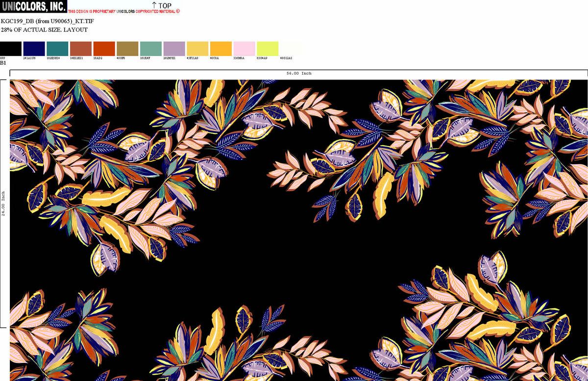Click the '24.00 Inch' vertical height label
588x381 pixels.
(3, 203)
